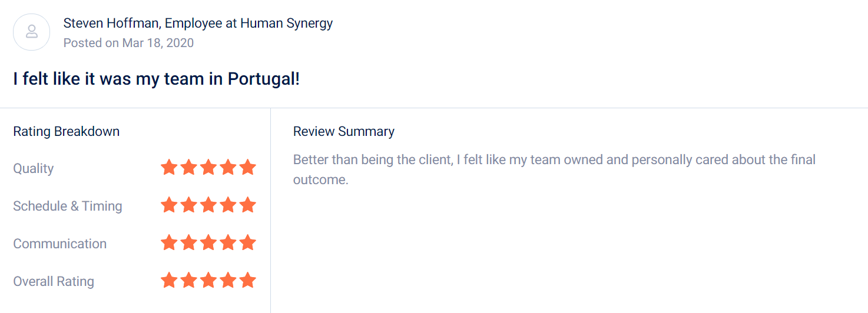Click the third star in Schedule & Timing

click(x=208, y=205)
